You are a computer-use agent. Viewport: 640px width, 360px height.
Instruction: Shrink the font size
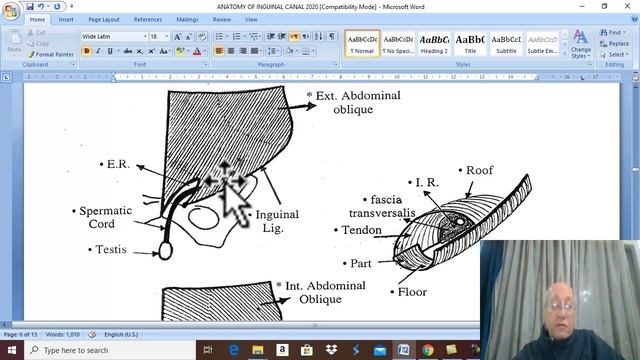click(x=189, y=37)
